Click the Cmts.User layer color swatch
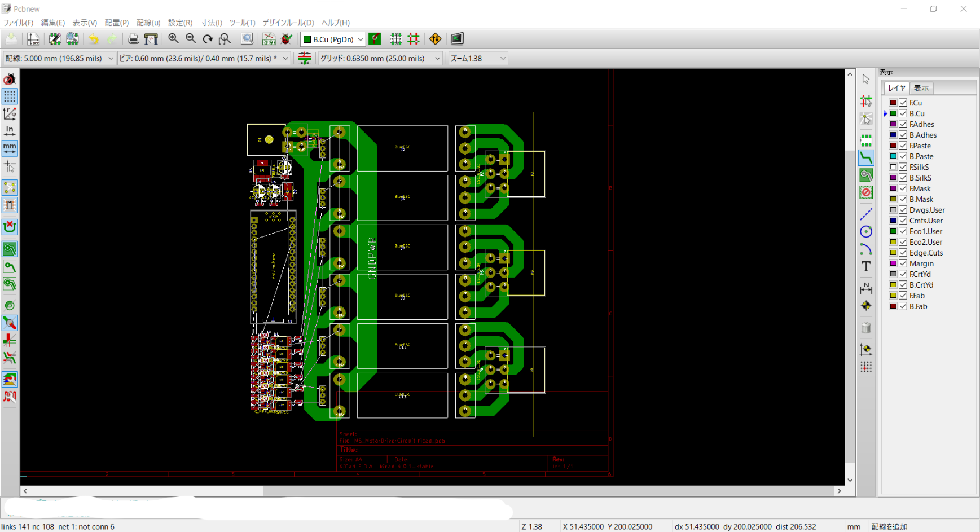Screen dimensions: 980x532 (893, 221)
